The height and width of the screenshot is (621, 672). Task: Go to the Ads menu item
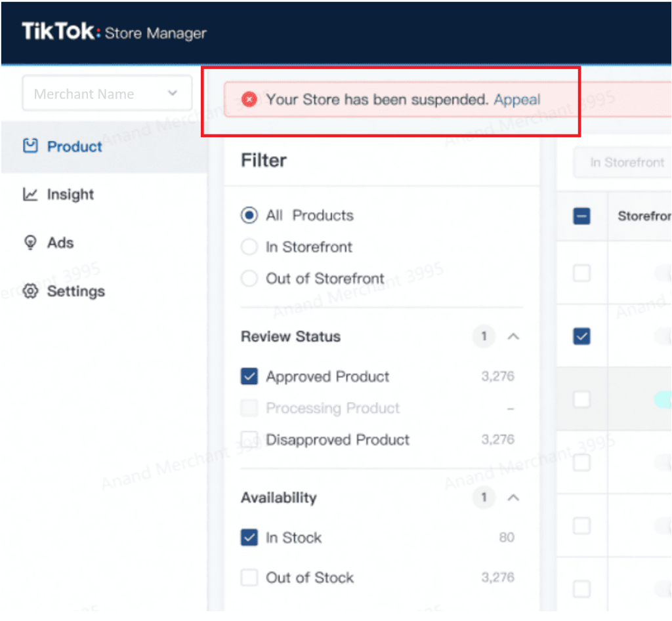point(60,243)
